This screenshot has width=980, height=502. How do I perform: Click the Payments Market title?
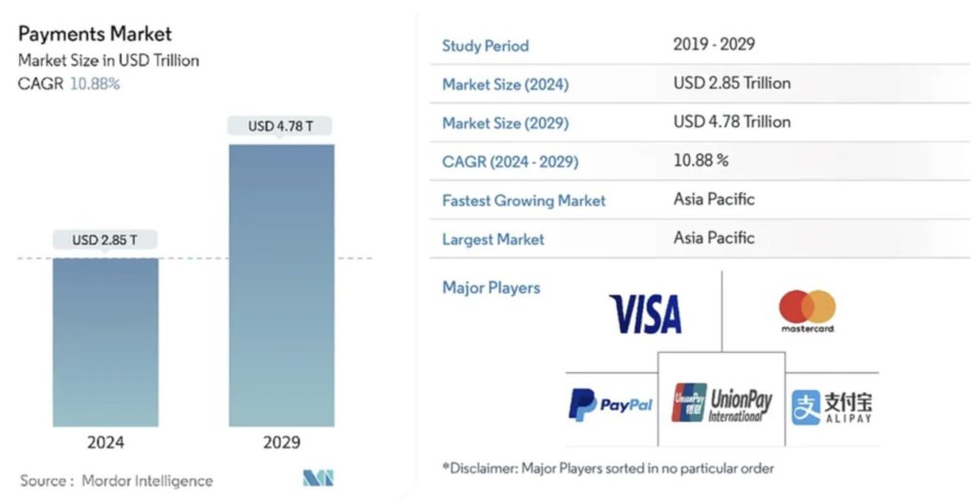(x=95, y=33)
